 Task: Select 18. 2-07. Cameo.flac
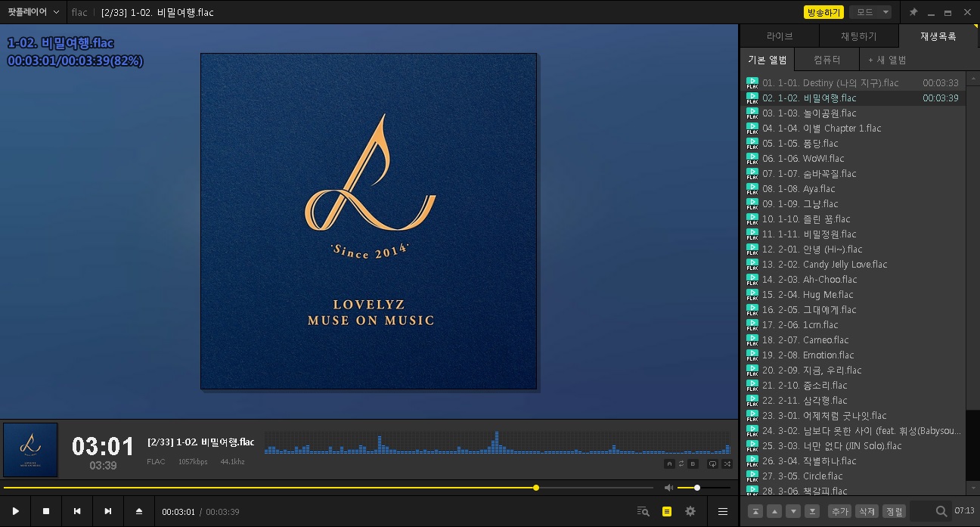click(853, 340)
